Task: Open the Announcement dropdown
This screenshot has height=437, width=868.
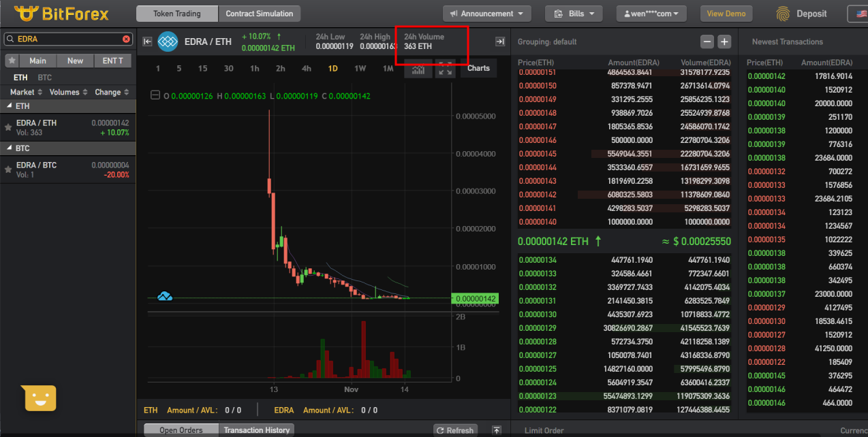Action: (x=486, y=14)
